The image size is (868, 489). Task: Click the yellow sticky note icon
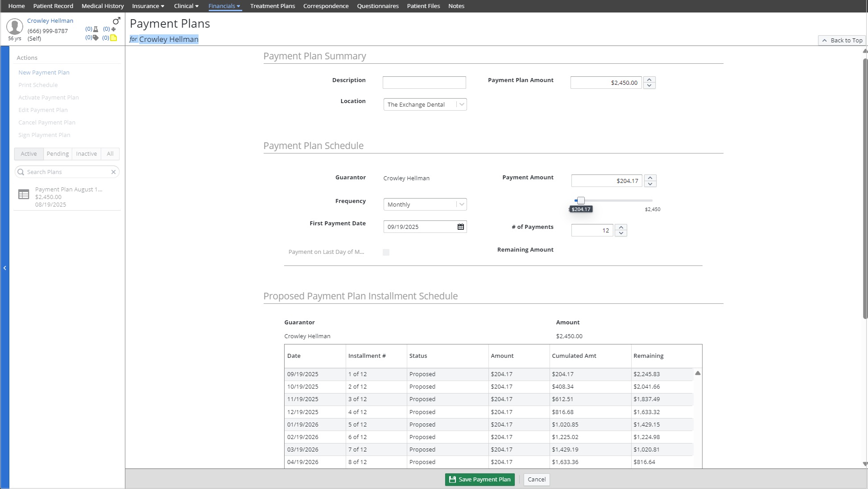click(114, 38)
